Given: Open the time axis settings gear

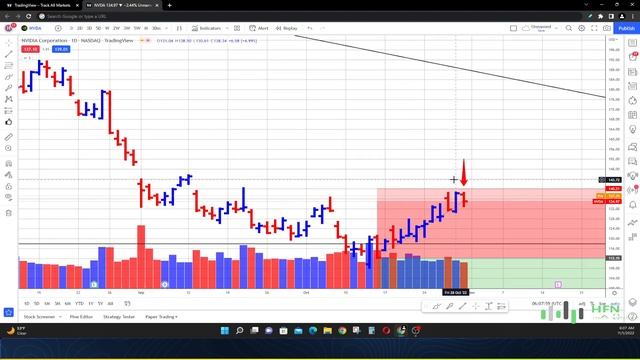Looking at the screenshot, I should coord(614,293).
